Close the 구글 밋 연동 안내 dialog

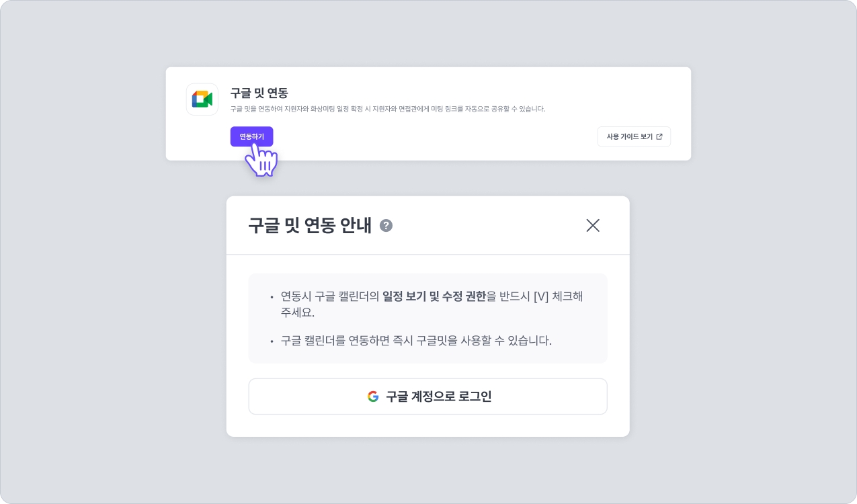click(x=592, y=226)
